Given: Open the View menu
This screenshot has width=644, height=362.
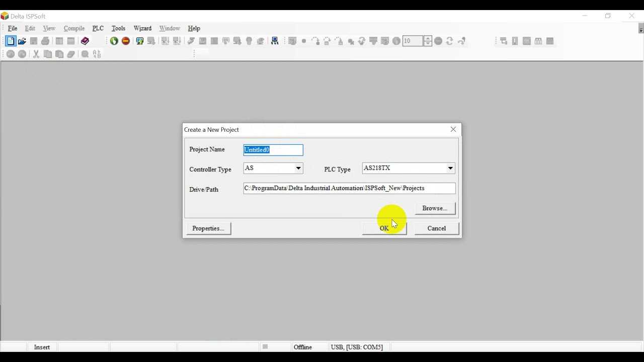Looking at the screenshot, I should point(49,29).
